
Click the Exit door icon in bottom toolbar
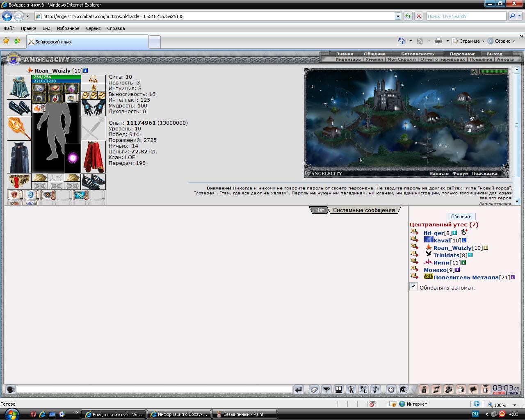(x=486, y=389)
